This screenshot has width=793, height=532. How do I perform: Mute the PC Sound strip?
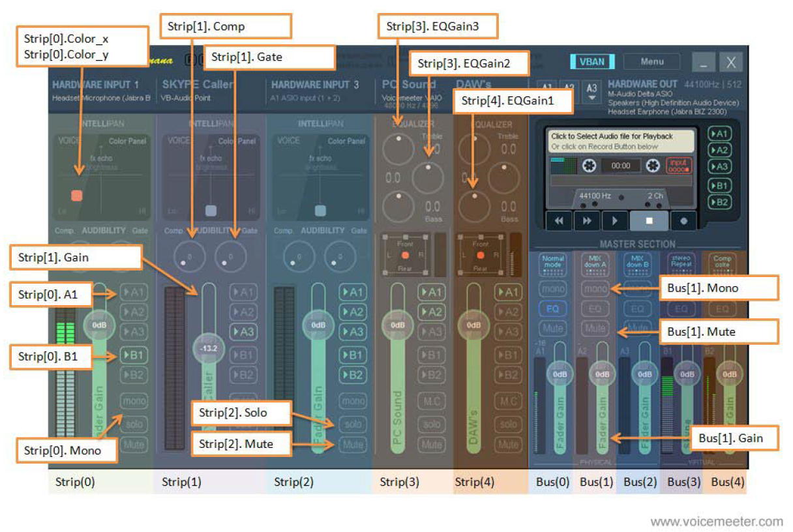click(x=432, y=445)
